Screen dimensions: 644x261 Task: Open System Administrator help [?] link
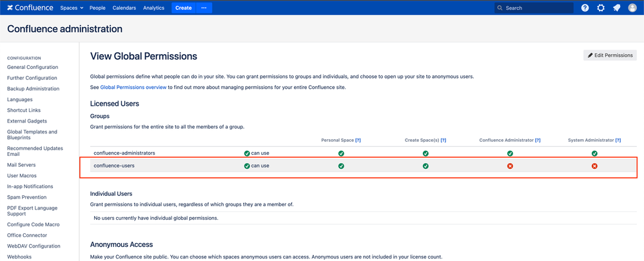tap(618, 140)
